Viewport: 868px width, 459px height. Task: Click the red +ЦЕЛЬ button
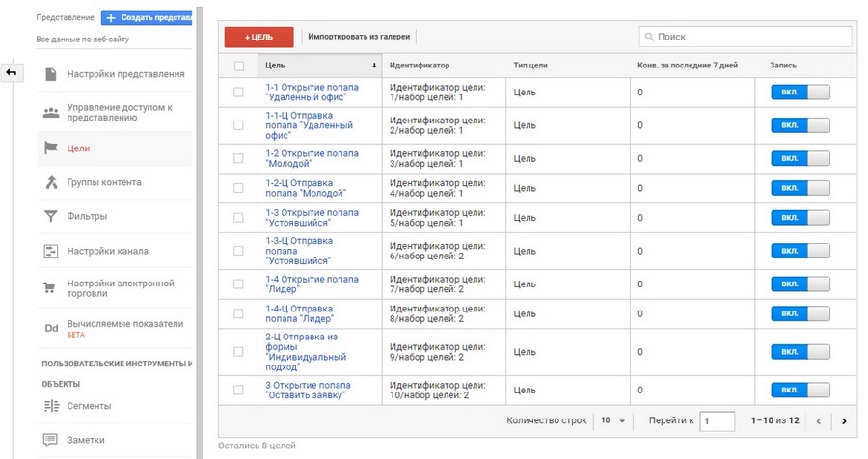[x=259, y=37]
